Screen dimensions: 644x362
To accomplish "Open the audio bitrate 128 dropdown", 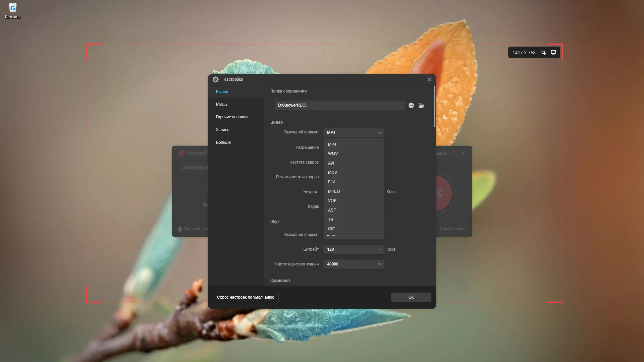I will tap(354, 249).
